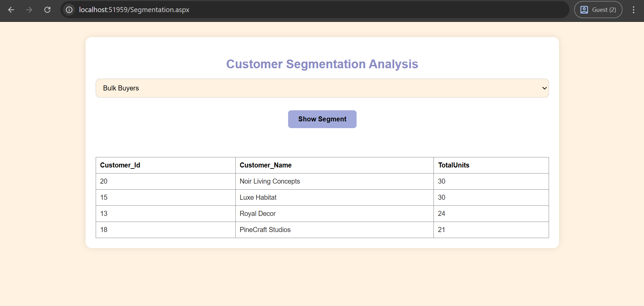Click the Customer_Name column header

[334, 165]
